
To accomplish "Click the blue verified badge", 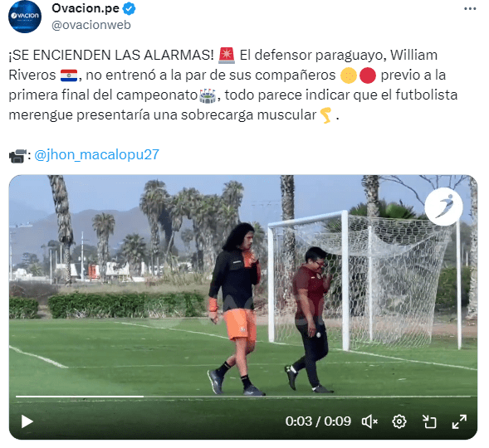I will 129,9.
